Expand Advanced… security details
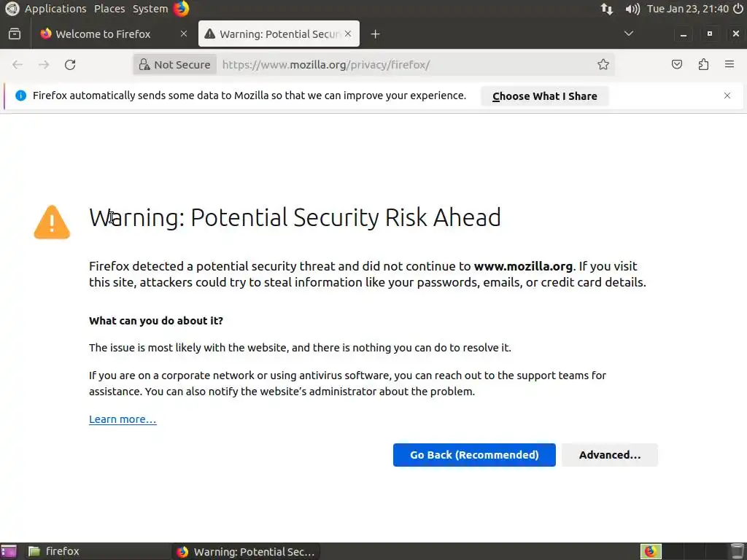747x560 pixels. (x=609, y=455)
